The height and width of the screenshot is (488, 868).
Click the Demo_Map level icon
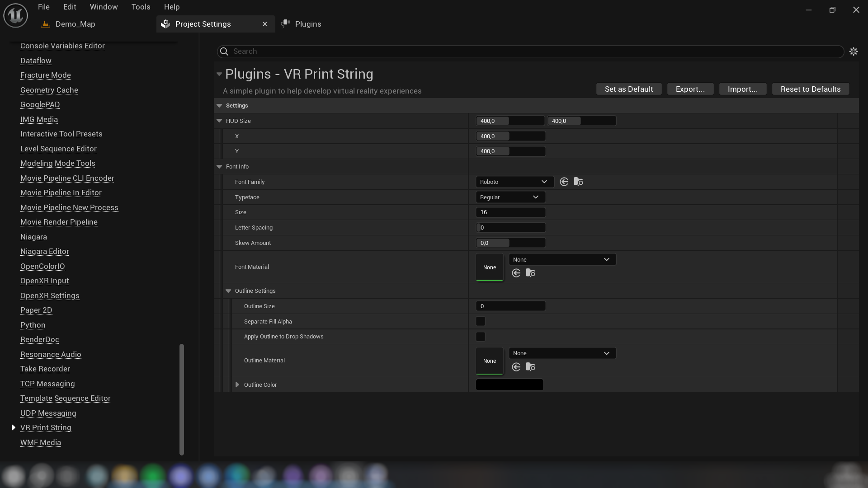click(45, 24)
